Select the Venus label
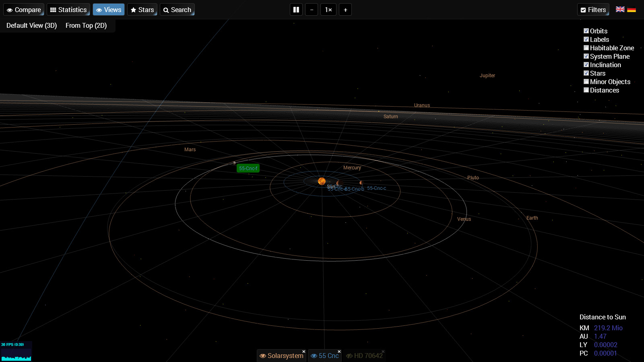Viewport: 644px width, 362px height. [464, 219]
